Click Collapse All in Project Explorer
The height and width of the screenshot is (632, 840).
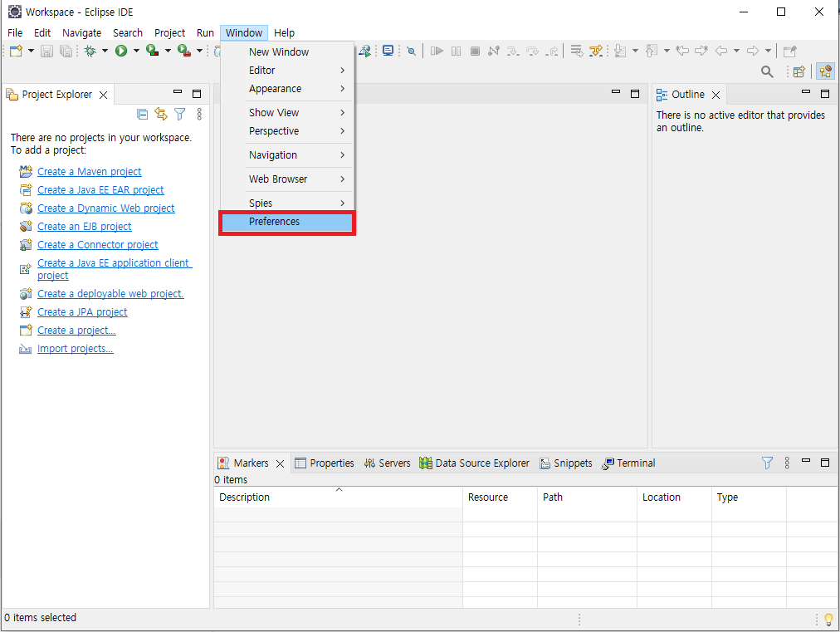[x=143, y=114]
